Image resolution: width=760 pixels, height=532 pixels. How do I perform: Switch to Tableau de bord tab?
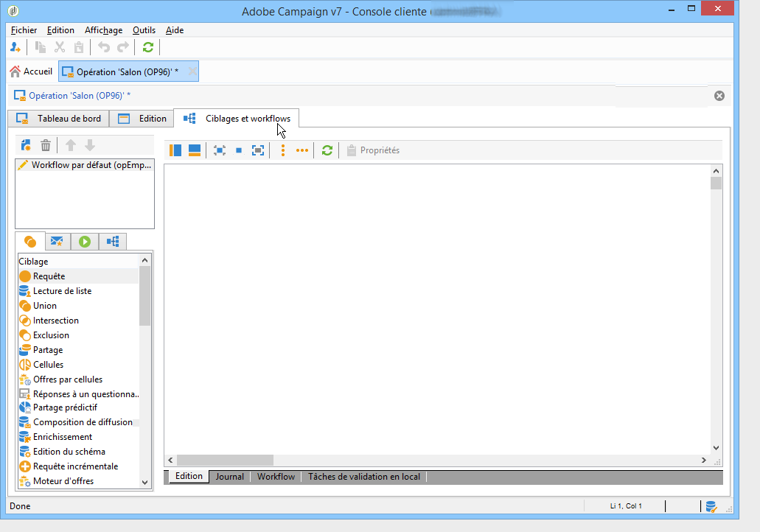pyautogui.click(x=59, y=119)
